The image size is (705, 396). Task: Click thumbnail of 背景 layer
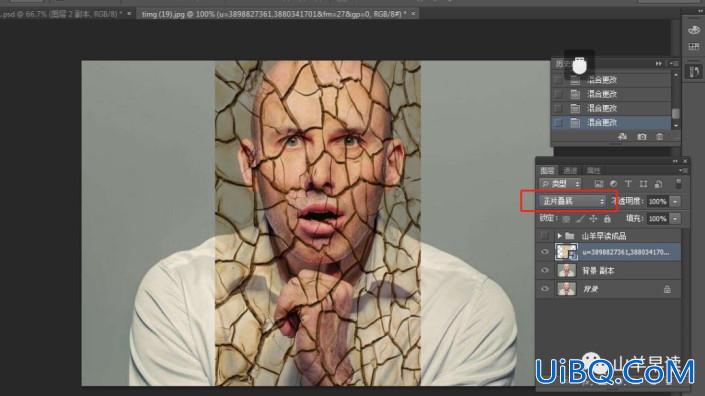coord(566,289)
